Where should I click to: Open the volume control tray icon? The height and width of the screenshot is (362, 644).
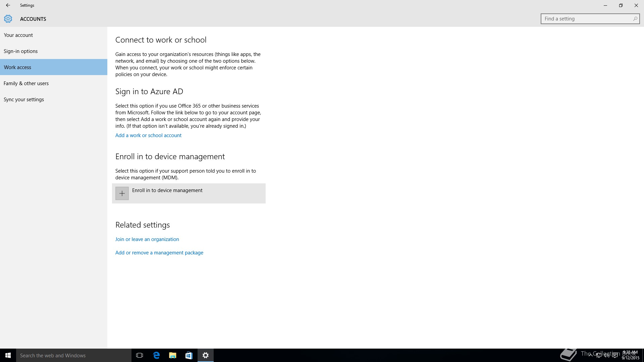coord(606,355)
